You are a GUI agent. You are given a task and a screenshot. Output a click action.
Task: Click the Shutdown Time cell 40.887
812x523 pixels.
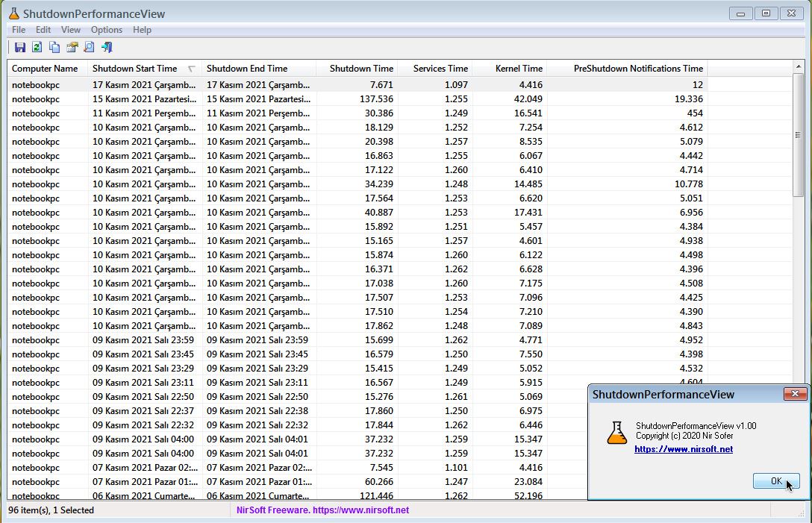click(x=379, y=213)
